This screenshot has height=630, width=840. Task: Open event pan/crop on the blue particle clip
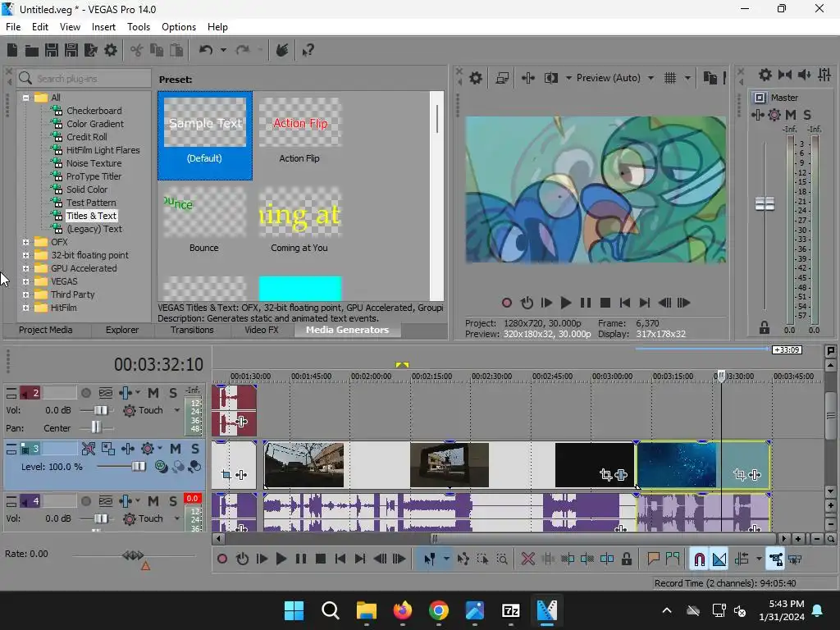click(x=739, y=475)
